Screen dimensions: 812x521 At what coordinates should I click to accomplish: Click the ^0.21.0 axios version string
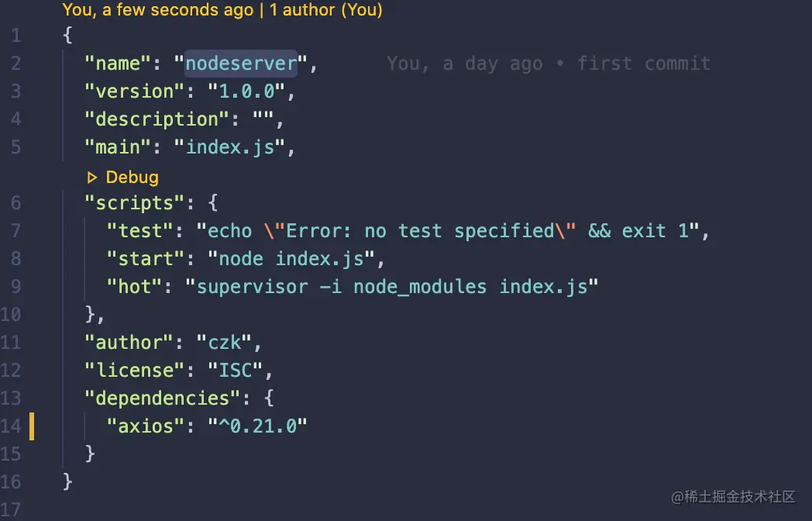(257, 426)
